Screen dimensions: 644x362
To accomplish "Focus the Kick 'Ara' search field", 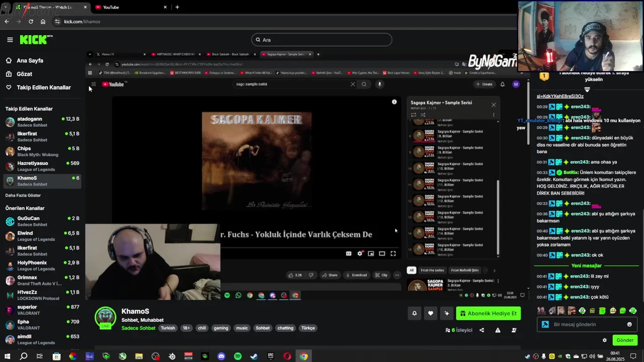I will 321,40.
